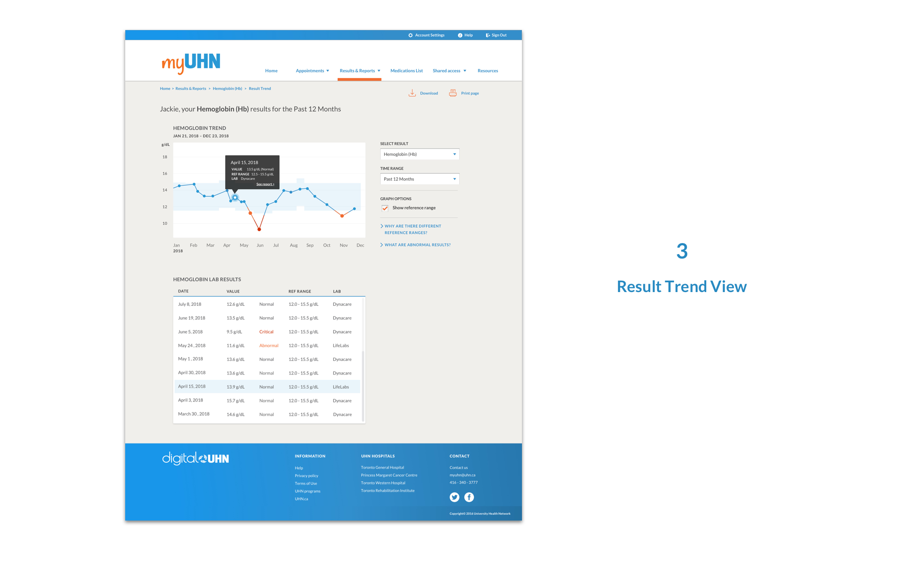
Task: Select the Hemoglobin (Hb) result dropdown
Action: pyautogui.click(x=419, y=154)
